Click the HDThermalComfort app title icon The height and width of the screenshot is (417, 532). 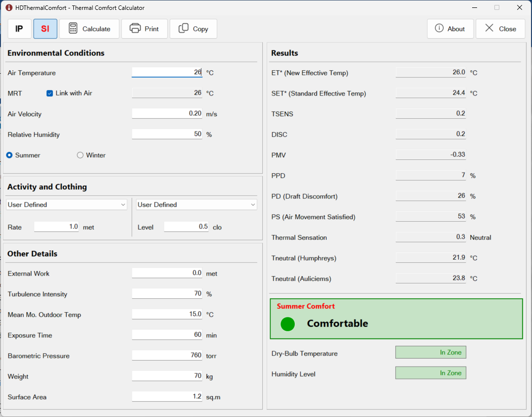point(9,7)
